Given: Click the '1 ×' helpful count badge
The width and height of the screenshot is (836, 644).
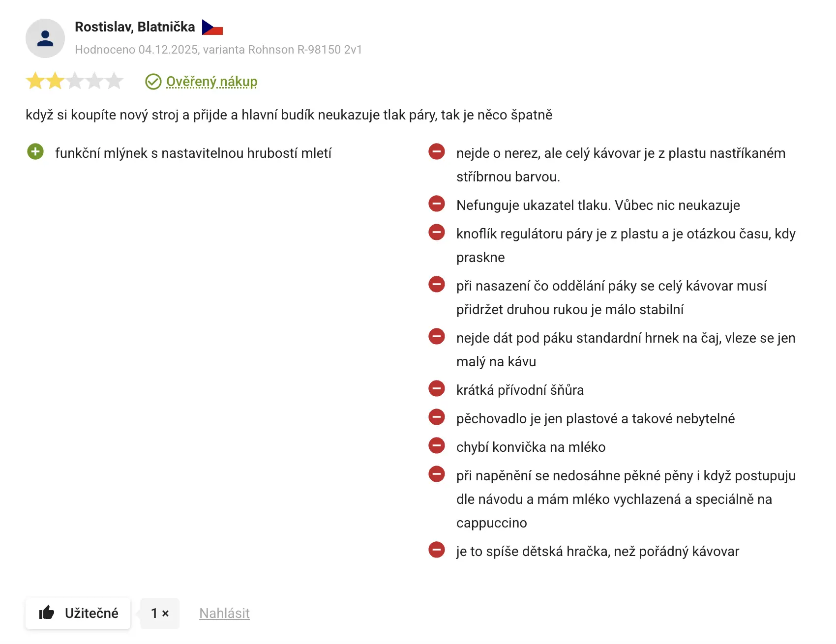Looking at the screenshot, I should [160, 613].
